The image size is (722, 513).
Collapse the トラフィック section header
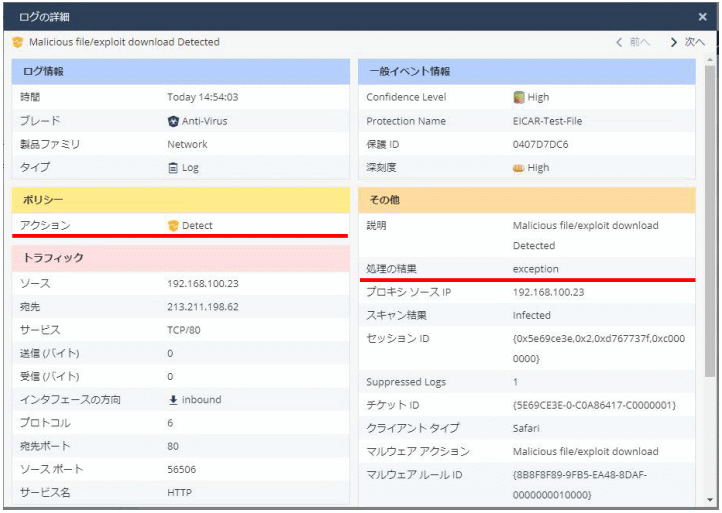[x=180, y=258]
